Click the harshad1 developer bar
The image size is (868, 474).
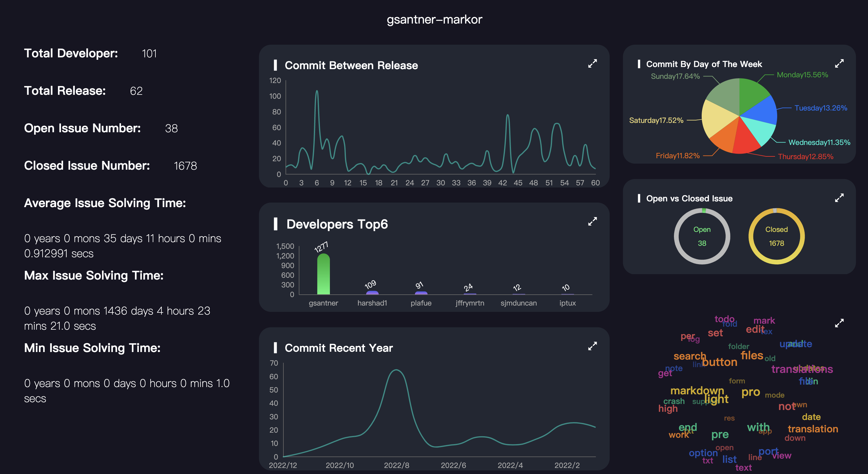point(372,293)
